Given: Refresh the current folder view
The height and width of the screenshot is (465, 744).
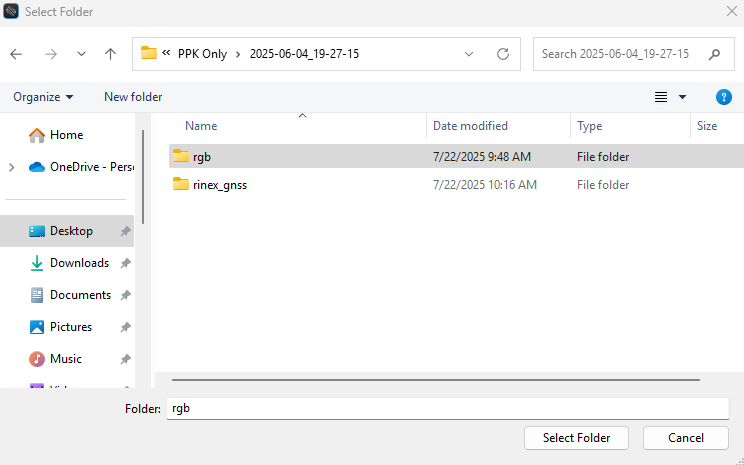Looking at the screenshot, I should [503, 54].
